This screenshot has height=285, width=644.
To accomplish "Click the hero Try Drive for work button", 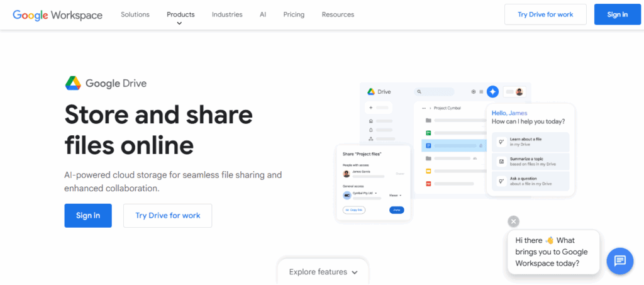I will click(x=167, y=216).
